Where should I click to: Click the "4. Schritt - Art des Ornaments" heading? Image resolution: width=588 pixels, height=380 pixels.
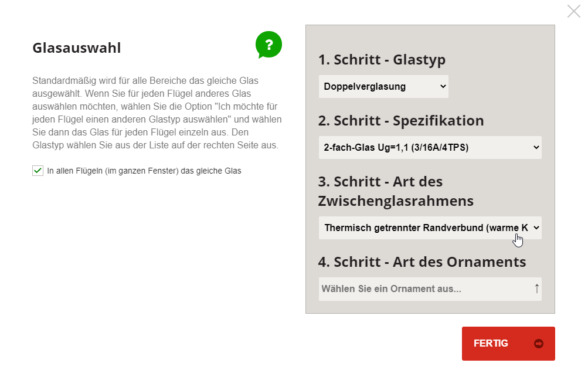click(422, 262)
